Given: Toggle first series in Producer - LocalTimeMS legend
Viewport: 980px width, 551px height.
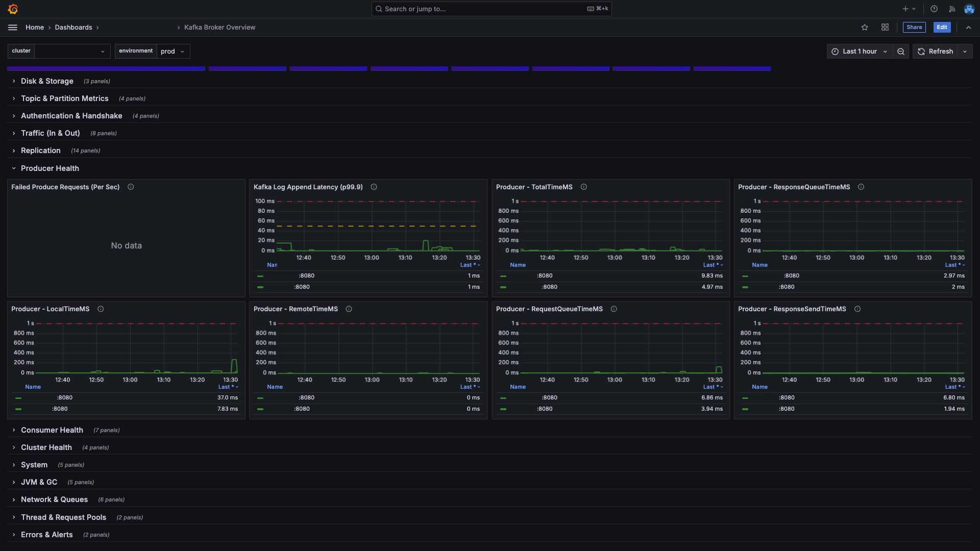Looking at the screenshot, I should [65, 398].
